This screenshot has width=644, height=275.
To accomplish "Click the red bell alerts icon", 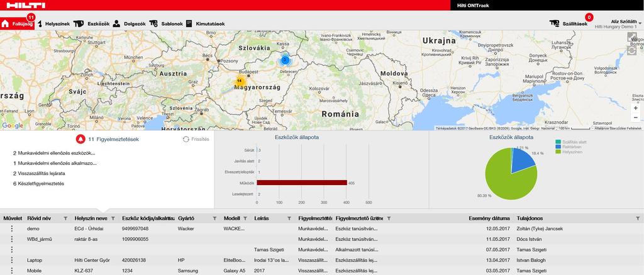I will [80, 139].
